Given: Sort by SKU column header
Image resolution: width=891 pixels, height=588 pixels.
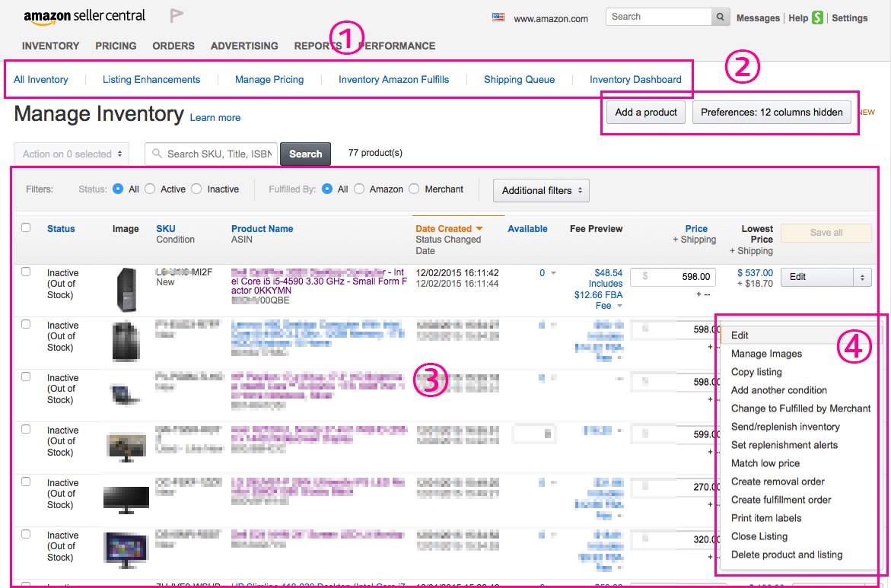Looking at the screenshot, I should coord(165,229).
